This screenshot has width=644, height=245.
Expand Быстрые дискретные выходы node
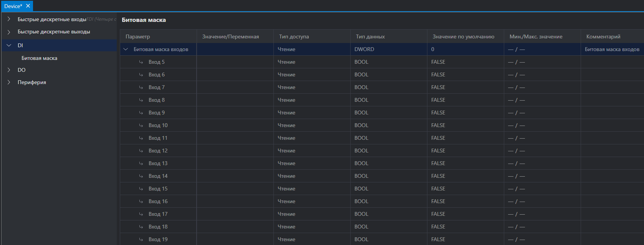(9, 32)
